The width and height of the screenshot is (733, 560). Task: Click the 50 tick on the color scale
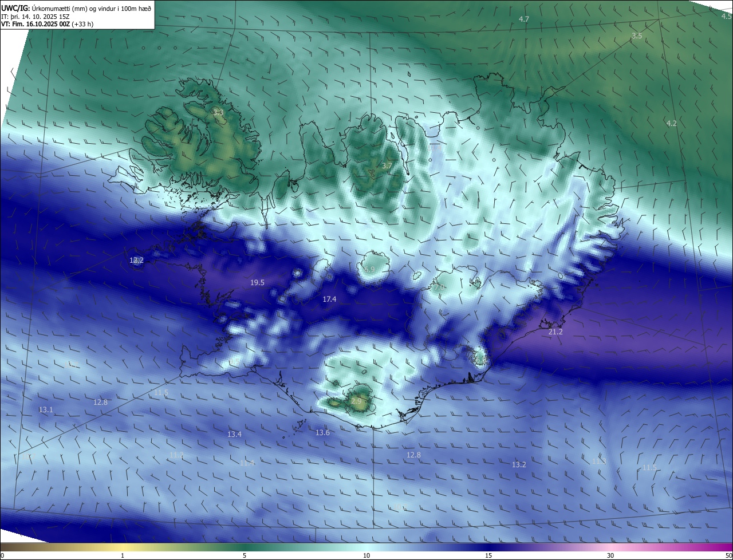click(x=728, y=556)
